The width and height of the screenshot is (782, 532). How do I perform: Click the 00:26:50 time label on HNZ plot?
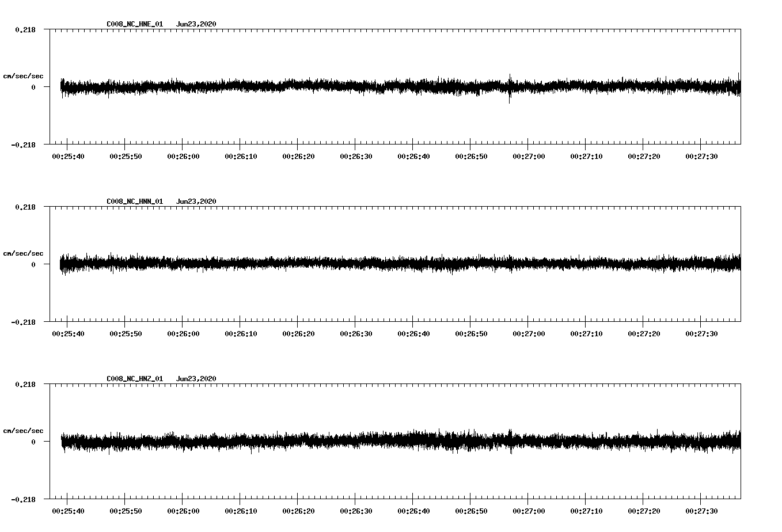click(471, 511)
